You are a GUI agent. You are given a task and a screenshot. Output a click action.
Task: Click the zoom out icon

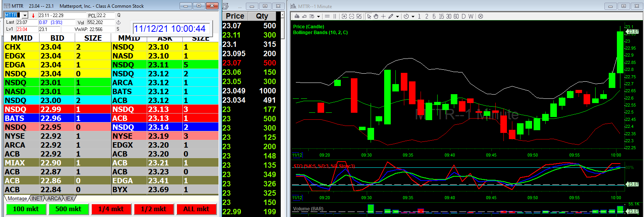pos(352,16)
